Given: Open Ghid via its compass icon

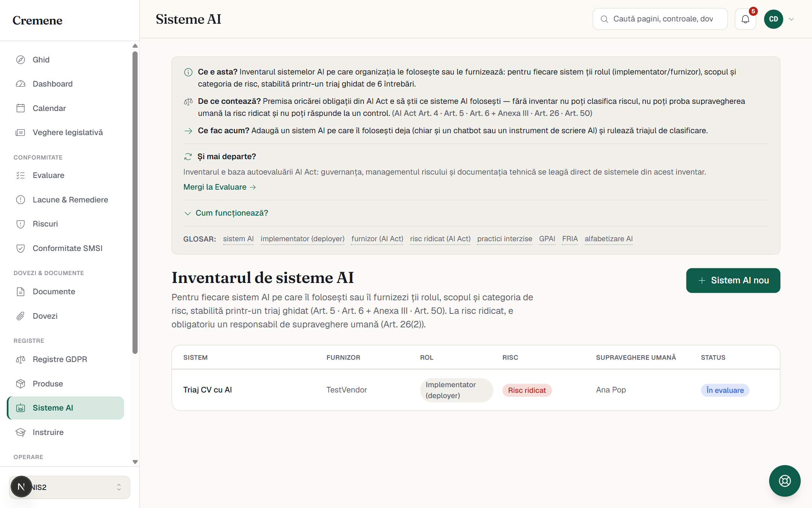Looking at the screenshot, I should 21,60.
